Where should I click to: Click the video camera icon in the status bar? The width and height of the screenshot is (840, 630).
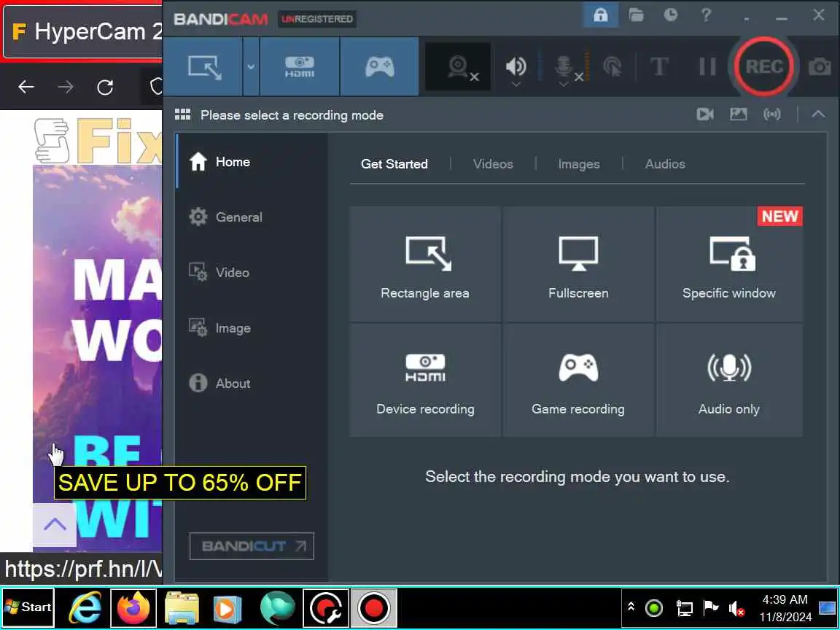[x=705, y=114]
